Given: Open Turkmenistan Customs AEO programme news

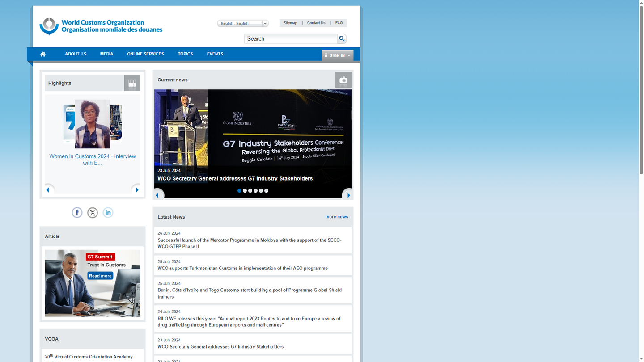Looking at the screenshot, I should click(x=242, y=269).
